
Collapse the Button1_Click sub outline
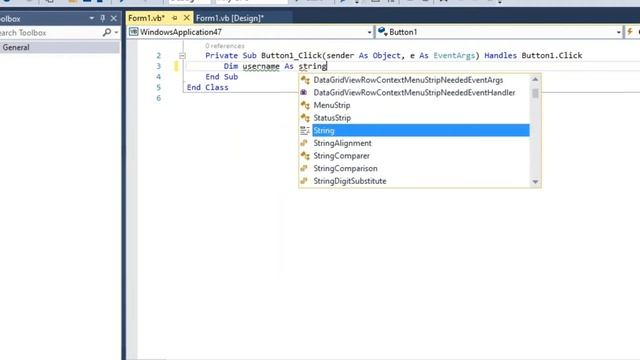[182, 56]
